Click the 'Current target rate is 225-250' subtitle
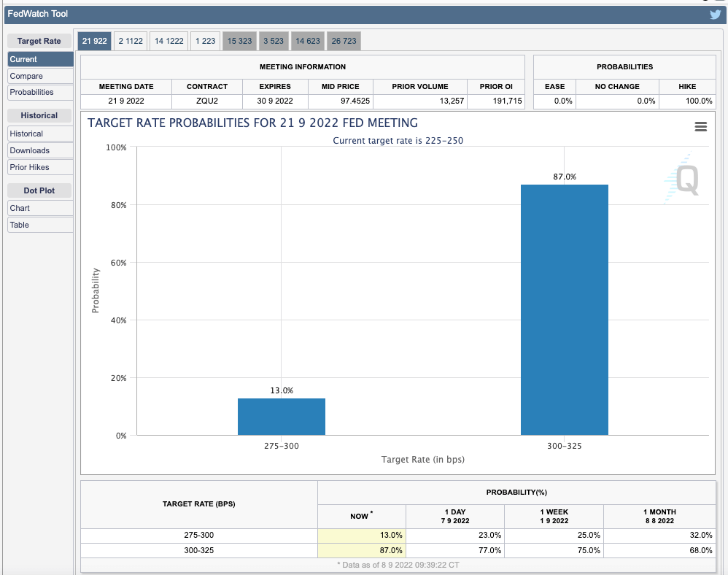This screenshot has width=728, height=575. (x=398, y=141)
